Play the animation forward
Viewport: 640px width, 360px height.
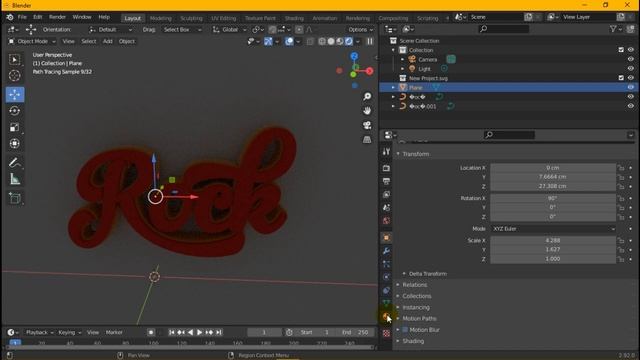pyautogui.click(x=200, y=332)
